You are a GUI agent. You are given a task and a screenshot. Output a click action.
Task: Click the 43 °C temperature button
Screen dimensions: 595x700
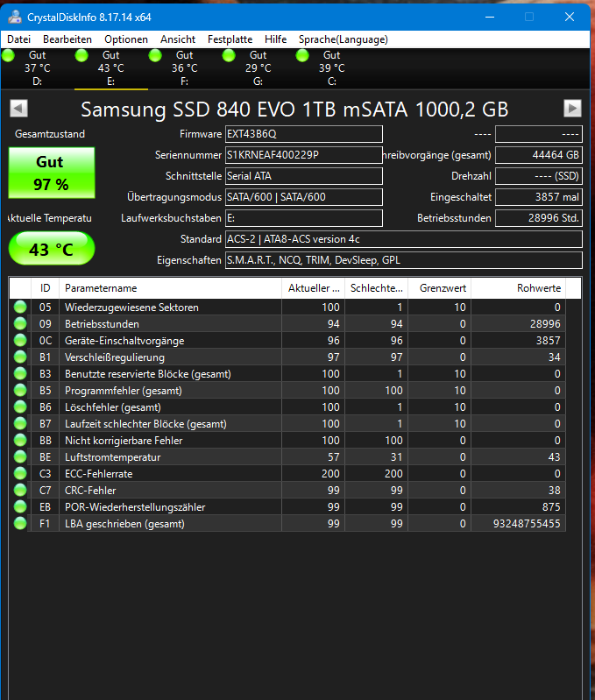point(52,248)
